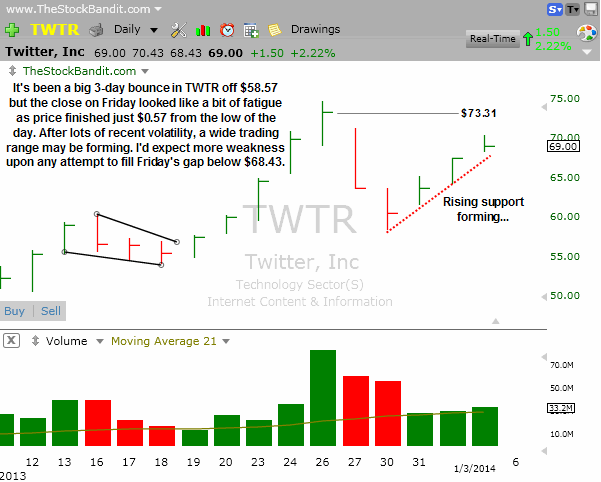Click the 26 date label on time axis
This screenshot has width=601, height=482.
(322, 462)
